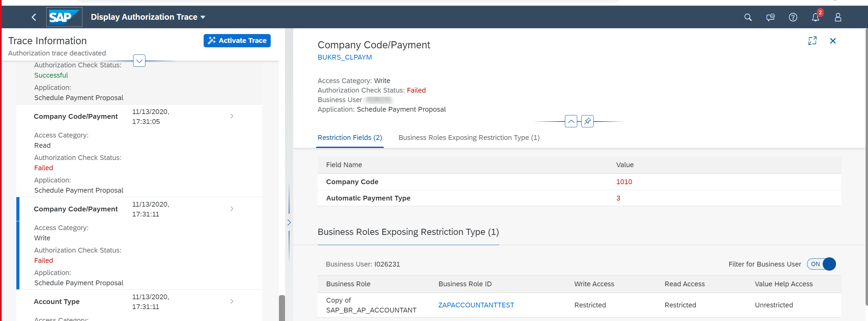
Task: Click the Value Help Access column header
Action: (784, 284)
